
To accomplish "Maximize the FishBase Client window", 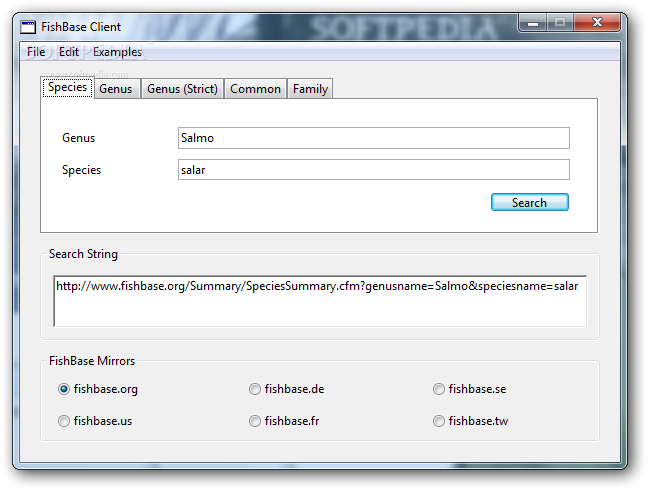I will tap(560, 22).
